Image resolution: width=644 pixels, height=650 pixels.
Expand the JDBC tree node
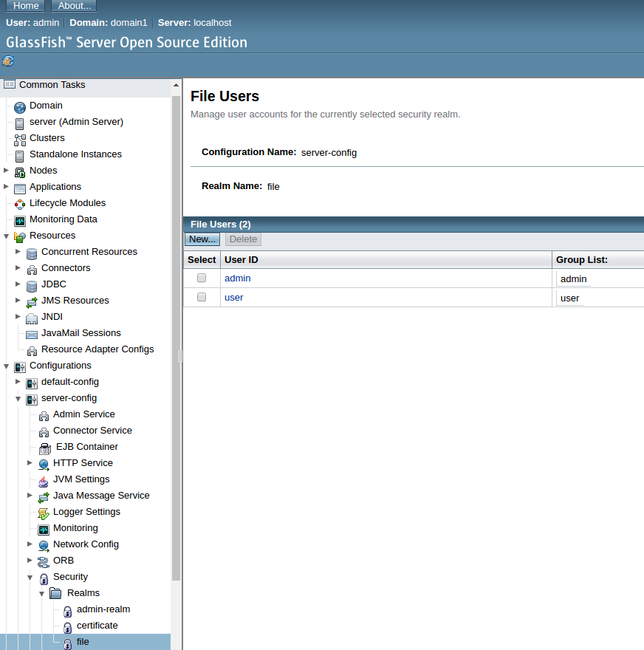[x=18, y=284]
